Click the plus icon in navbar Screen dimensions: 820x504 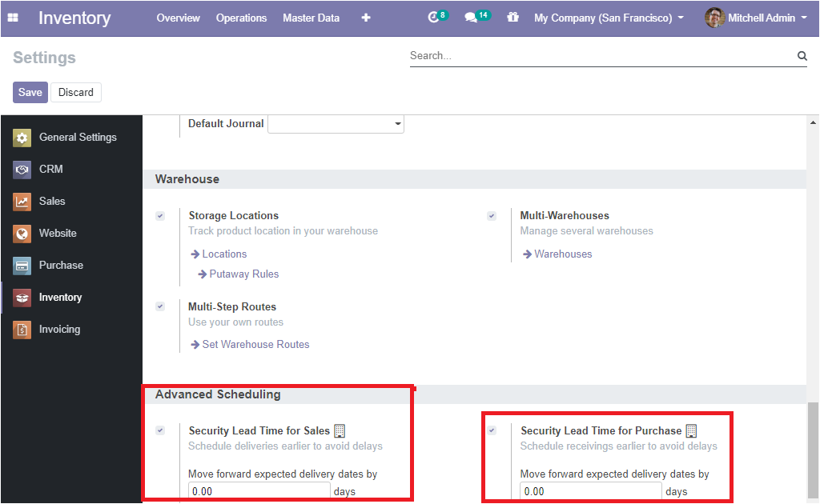(366, 18)
